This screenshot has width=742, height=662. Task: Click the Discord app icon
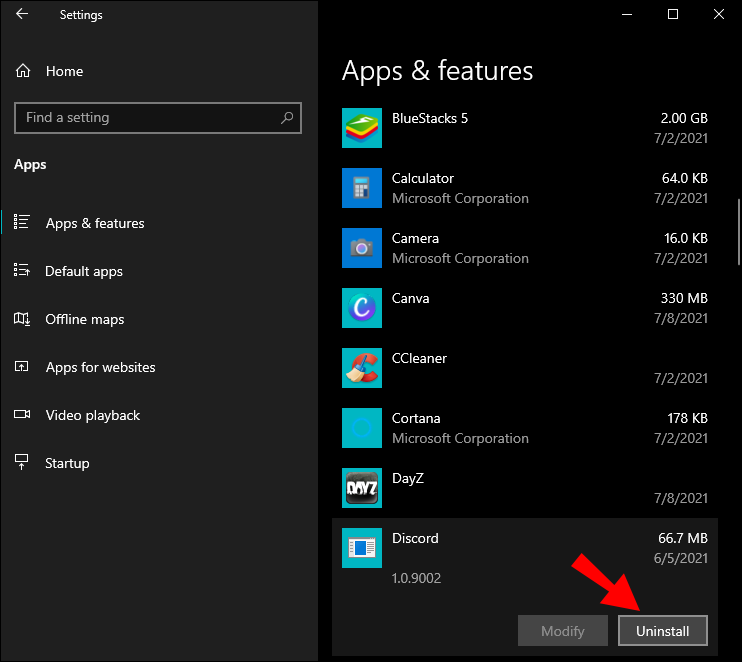tap(361, 548)
